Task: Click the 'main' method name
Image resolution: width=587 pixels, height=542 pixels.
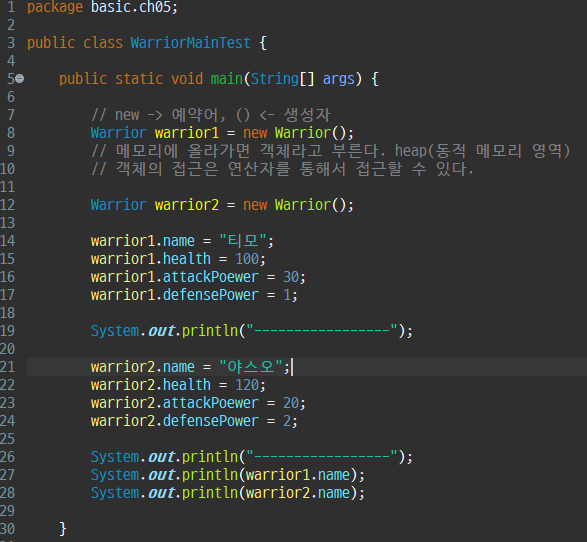Action: click(226, 79)
